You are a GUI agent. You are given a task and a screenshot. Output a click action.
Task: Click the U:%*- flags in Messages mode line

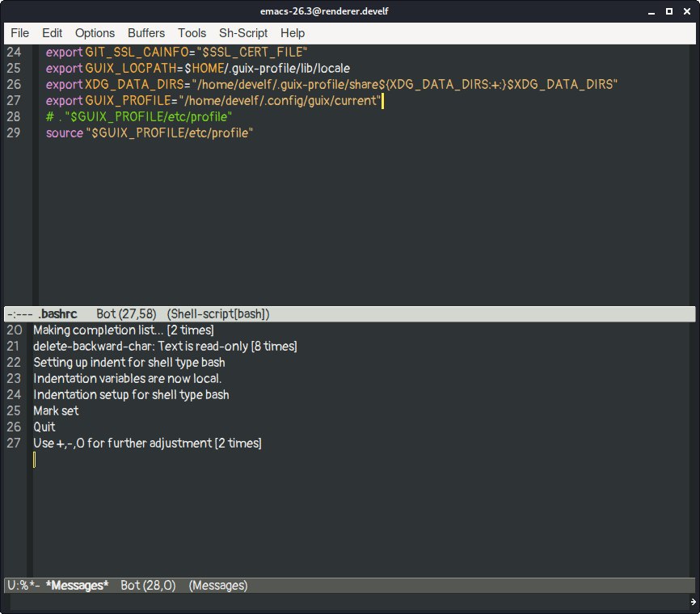23,586
